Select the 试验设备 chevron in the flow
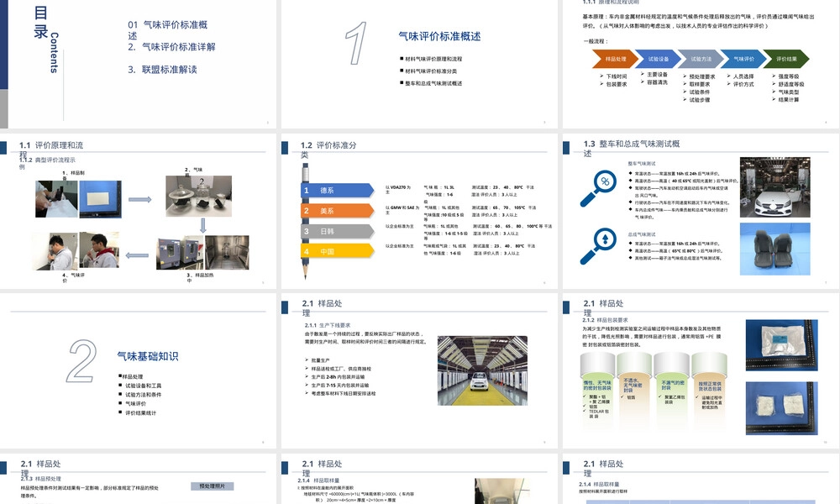 658,59
